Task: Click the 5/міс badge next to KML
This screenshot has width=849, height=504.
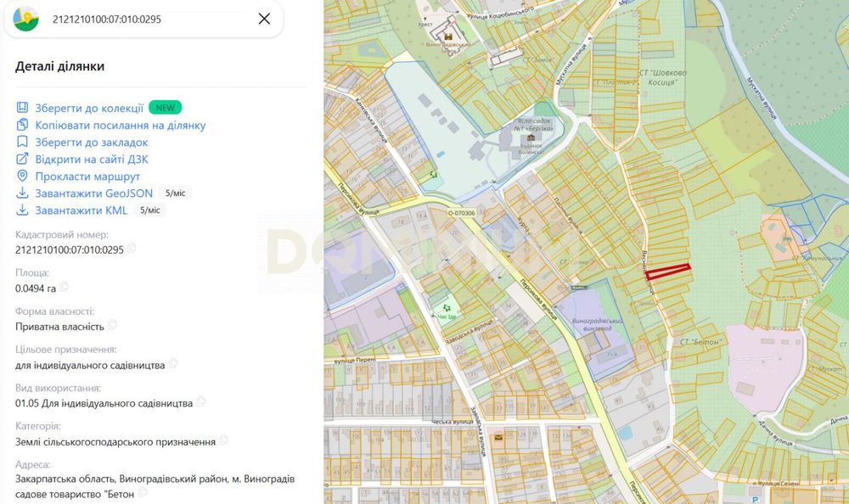Action: pos(150,210)
